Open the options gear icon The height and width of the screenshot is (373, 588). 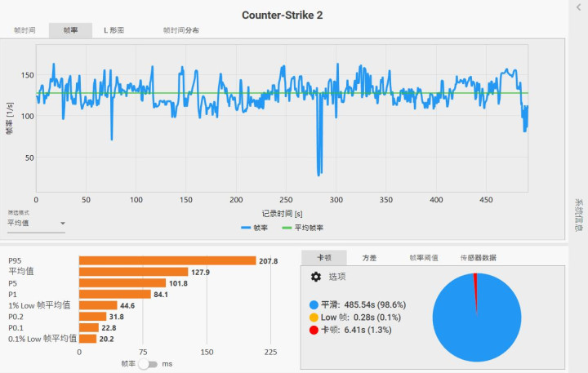pos(316,277)
